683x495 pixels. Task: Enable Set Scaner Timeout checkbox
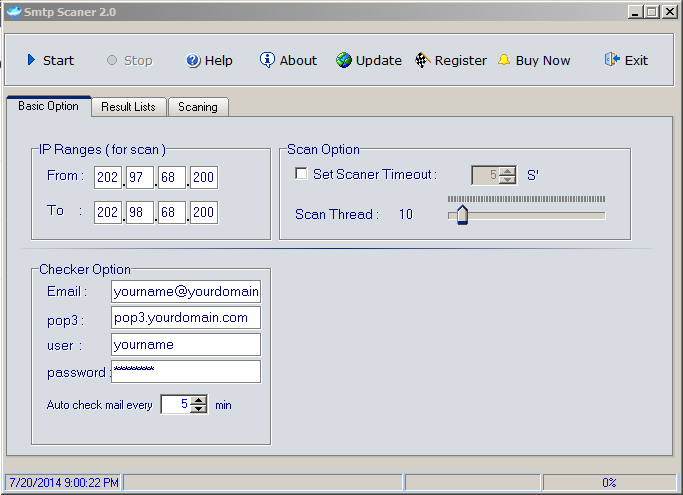[301, 173]
